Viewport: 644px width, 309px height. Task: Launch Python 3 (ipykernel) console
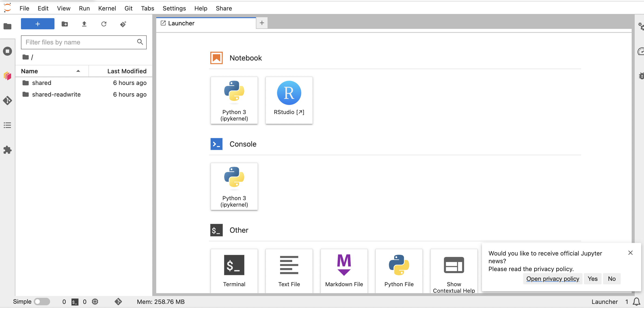234,186
